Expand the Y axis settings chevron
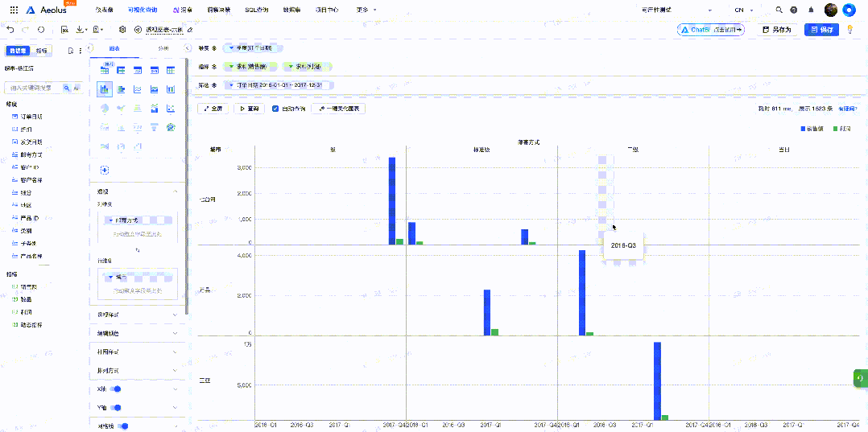The width and height of the screenshot is (868, 432). 176,408
